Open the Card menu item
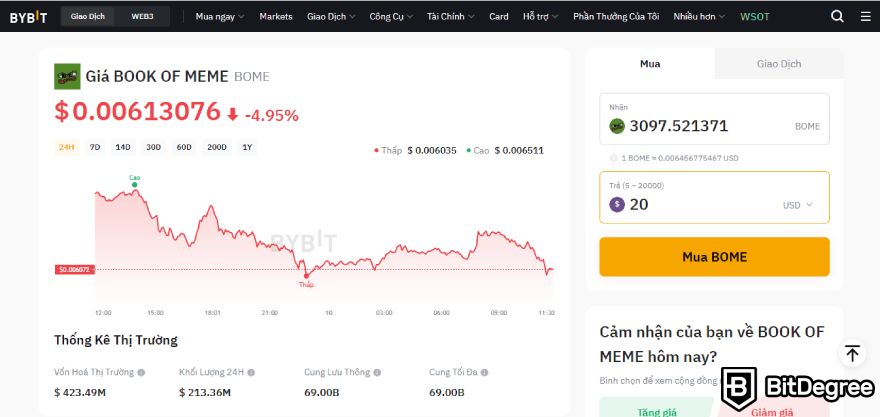Image resolution: width=880 pixels, height=417 pixels. click(x=498, y=16)
